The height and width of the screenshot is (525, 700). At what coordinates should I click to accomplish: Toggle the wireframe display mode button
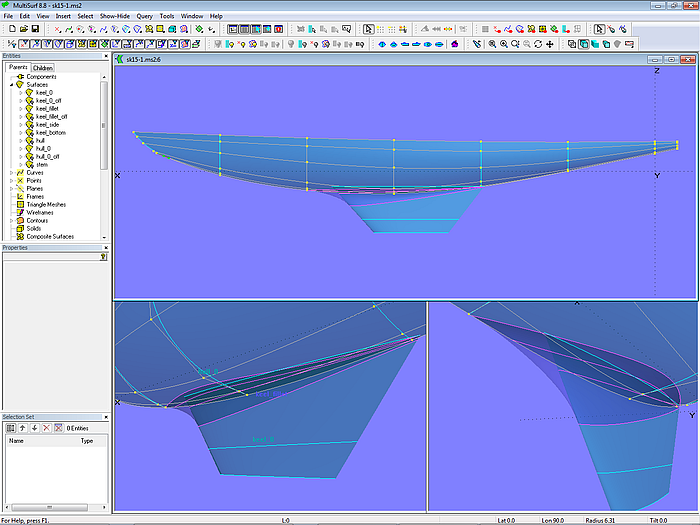(572, 44)
